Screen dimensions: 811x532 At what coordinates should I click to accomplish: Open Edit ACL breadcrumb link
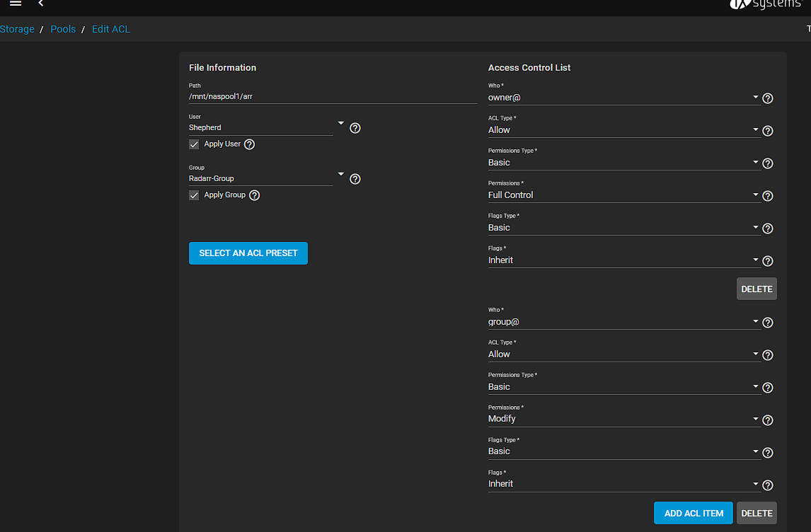110,30
